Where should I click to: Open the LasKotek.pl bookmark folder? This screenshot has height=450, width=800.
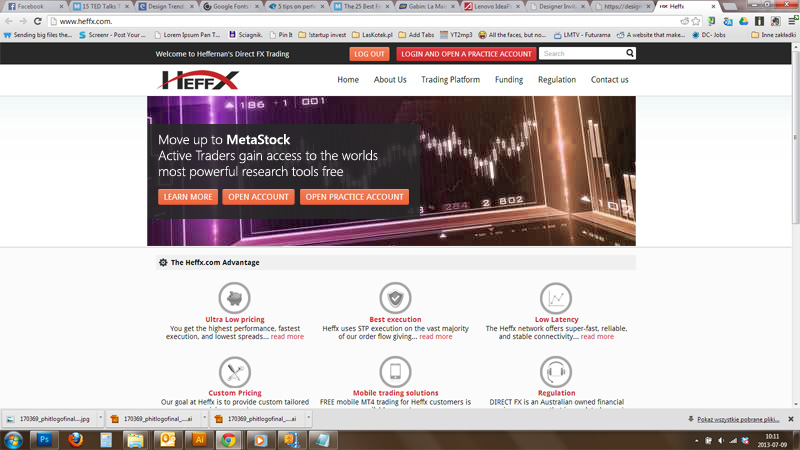(x=372, y=35)
